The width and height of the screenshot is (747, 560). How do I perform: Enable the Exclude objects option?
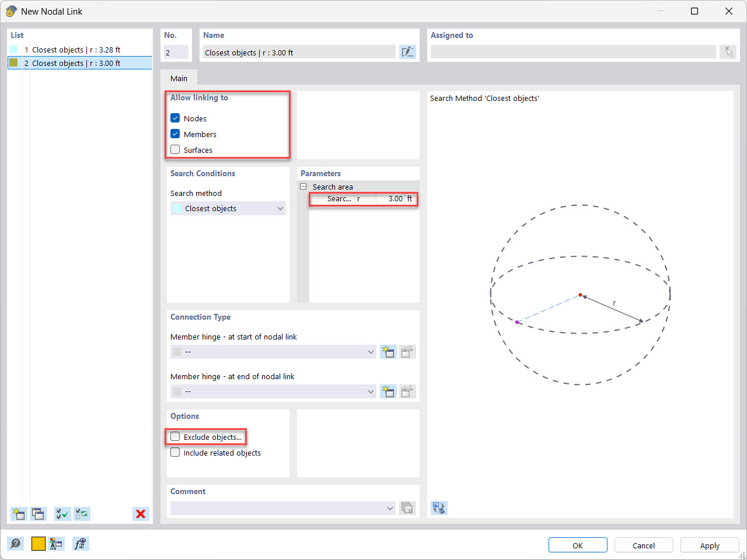[x=174, y=436]
